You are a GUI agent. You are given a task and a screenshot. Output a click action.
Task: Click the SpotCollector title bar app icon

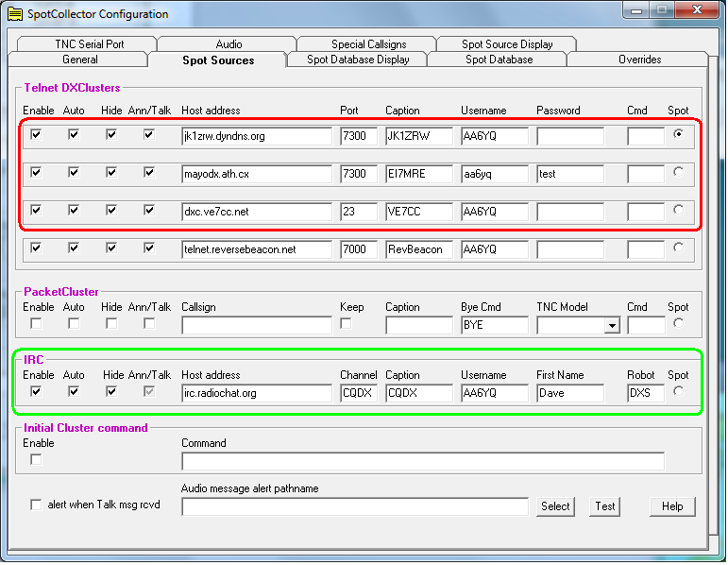(x=15, y=14)
